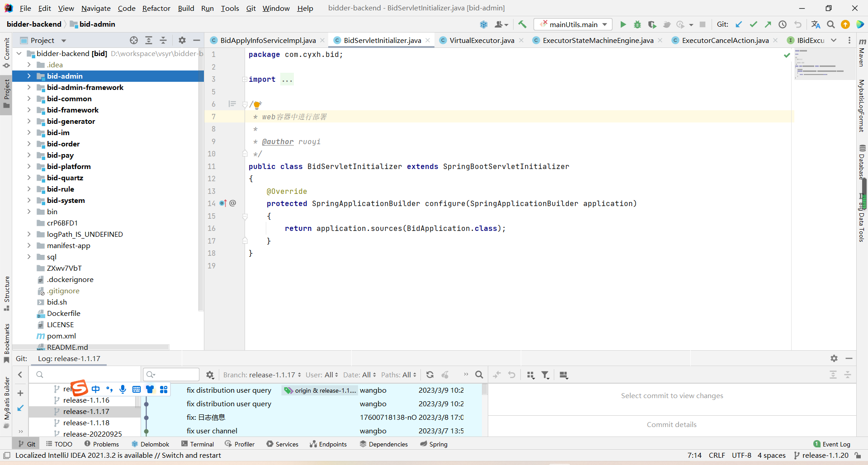Switch to BidApplyInfoServiceImpl.java tab

tap(268, 40)
